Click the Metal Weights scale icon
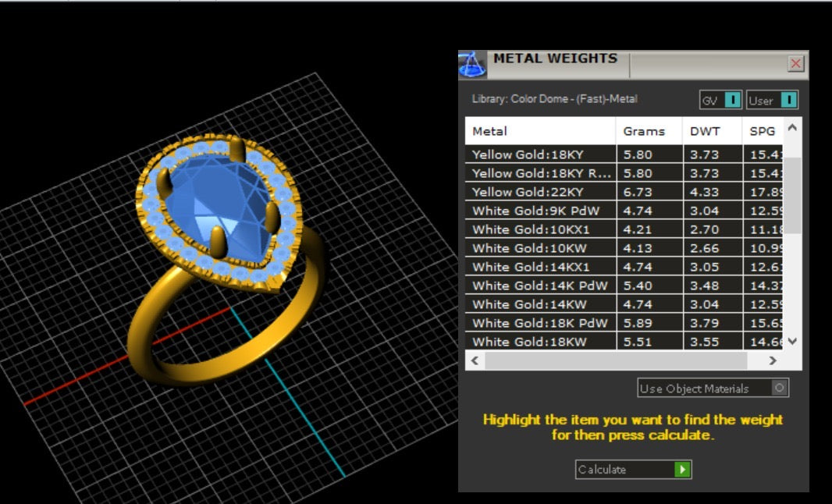The image size is (832, 504). [x=472, y=65]
